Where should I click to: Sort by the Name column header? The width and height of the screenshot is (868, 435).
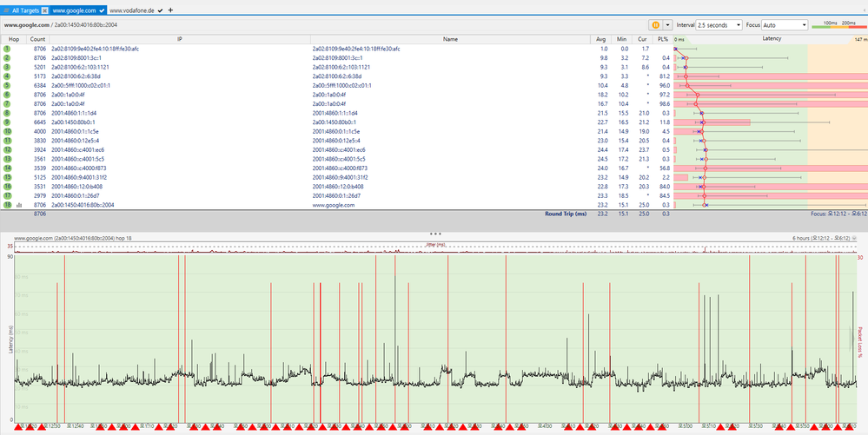pyautogui.click(x=451, y=39)
